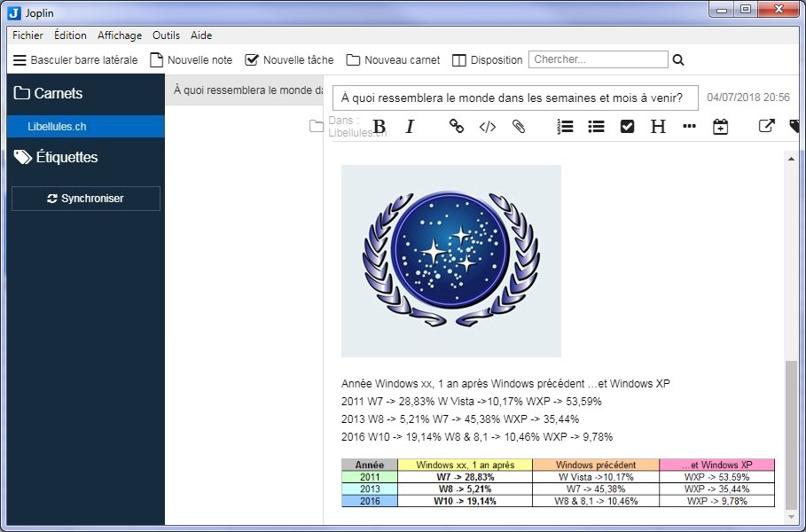
Task: Click the note date 04/07/2018 20:56
Action: pos(748,98)
